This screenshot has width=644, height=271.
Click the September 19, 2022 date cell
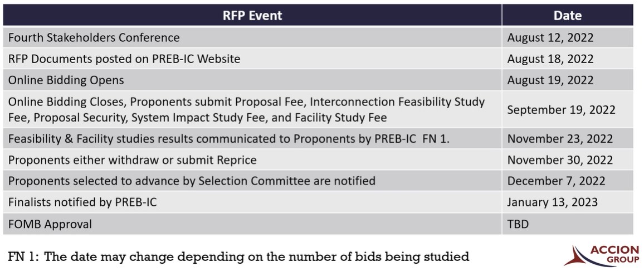click(561, 109)
